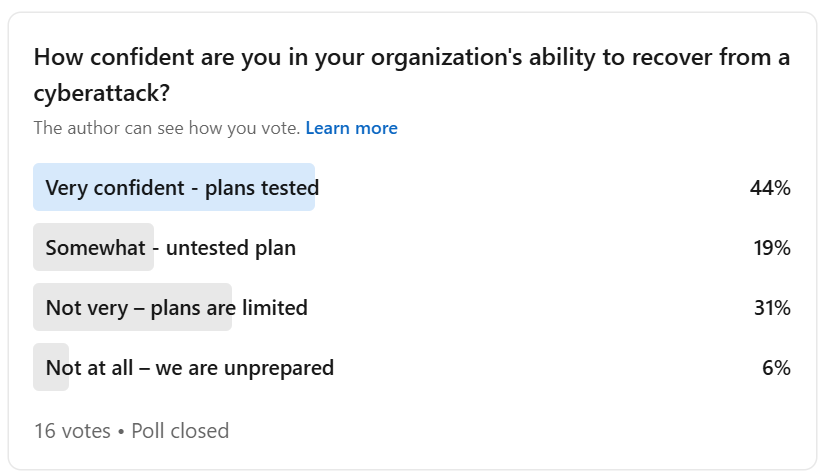This screenshot has width=825, height=475.
Task: Pick 'Not very – plans are limited' option
Action: click(176, 308)
